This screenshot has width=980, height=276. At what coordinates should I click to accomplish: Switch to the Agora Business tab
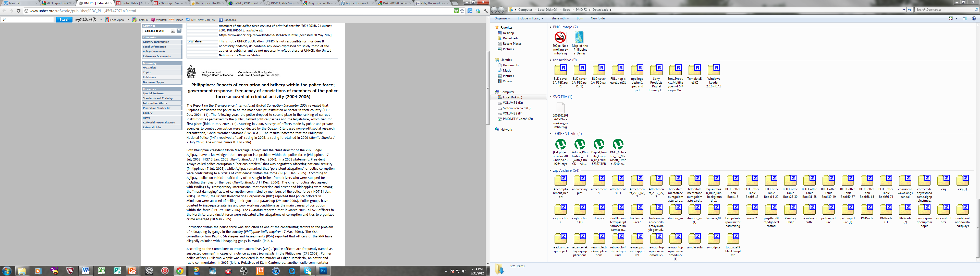click(358, 3)
